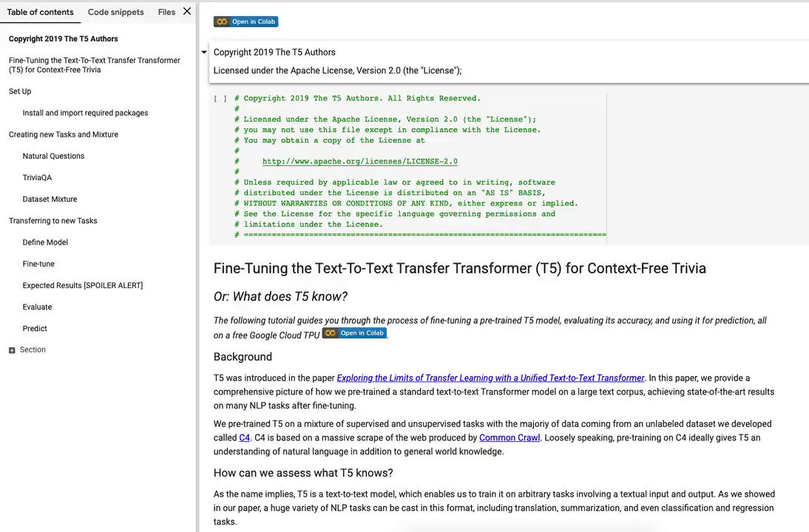This screenshot has width=809, height=532.
Task: Click the top Open in Colab badge
Action: (x=246, y=21)
